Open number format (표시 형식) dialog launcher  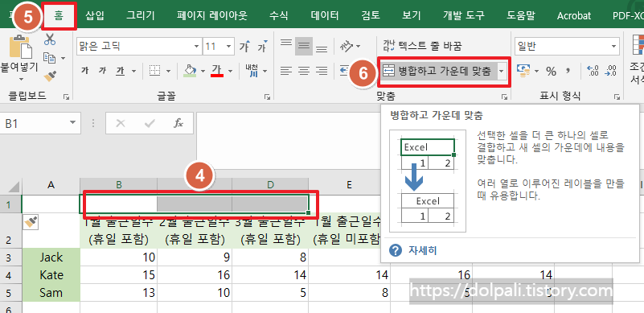pyautogui.click(x=617, y=97)
